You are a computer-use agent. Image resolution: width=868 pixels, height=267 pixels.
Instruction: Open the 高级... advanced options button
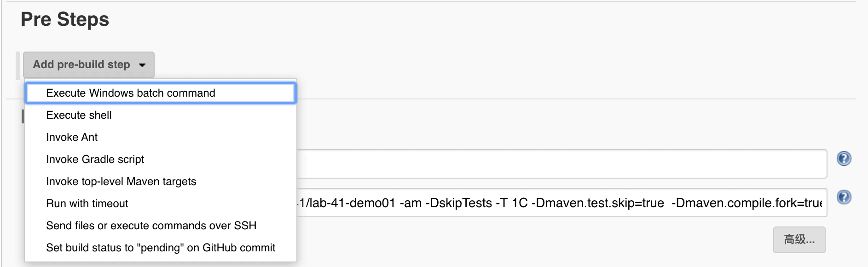(799, 240)
